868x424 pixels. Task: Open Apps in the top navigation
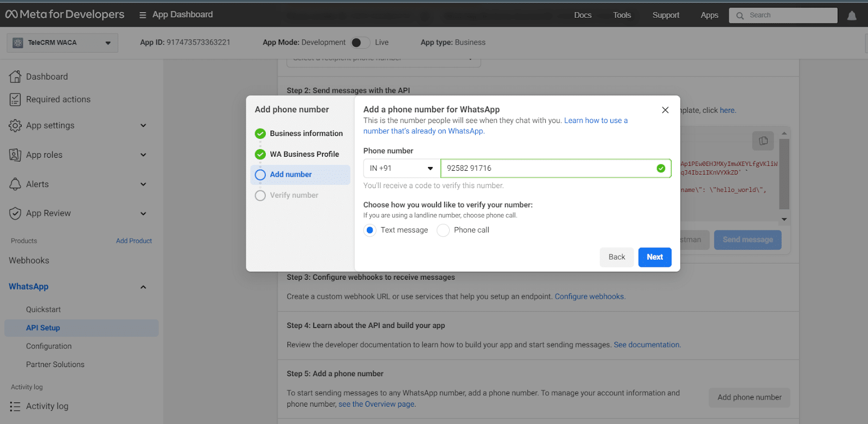[710, 15]
